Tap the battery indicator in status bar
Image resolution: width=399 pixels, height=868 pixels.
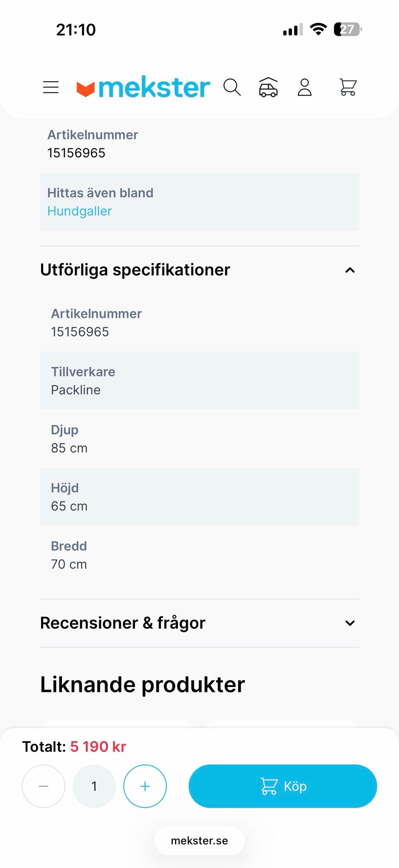[x=347, y=30]
